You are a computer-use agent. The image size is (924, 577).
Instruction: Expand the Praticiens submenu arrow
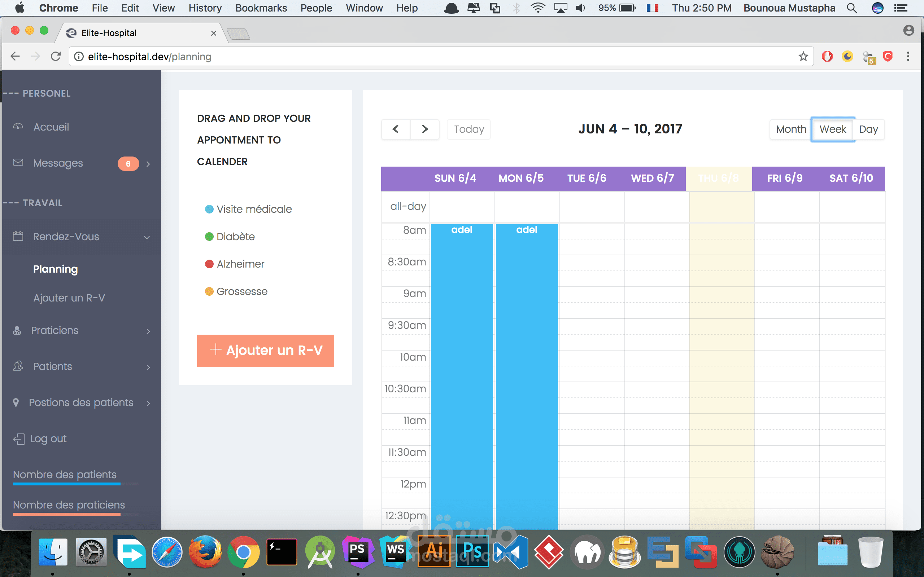[148, 331]
